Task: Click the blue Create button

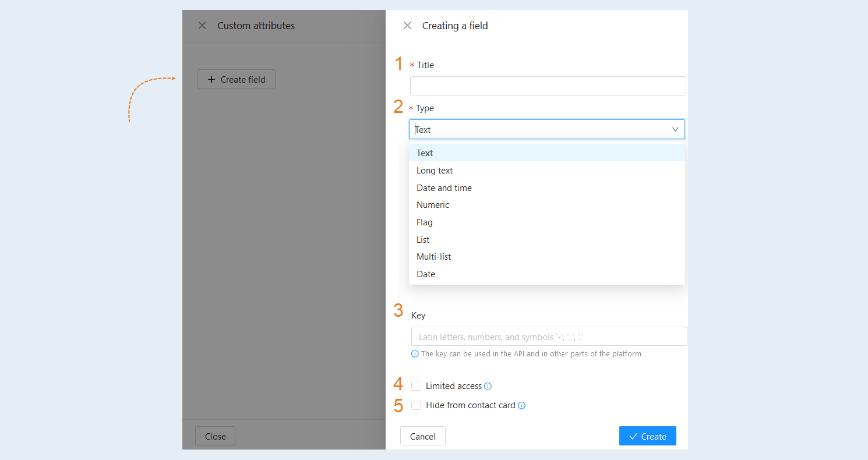Action: click(x=648, y=436)
